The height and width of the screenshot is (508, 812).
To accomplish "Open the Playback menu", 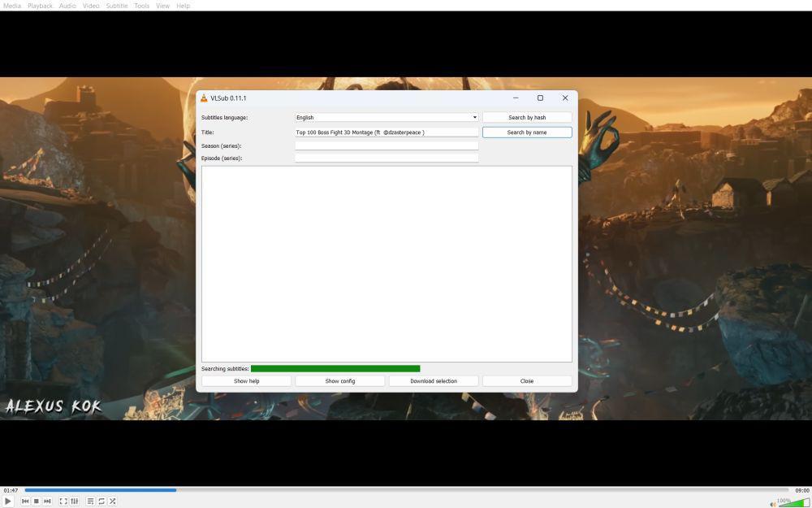I will (40, 6).
